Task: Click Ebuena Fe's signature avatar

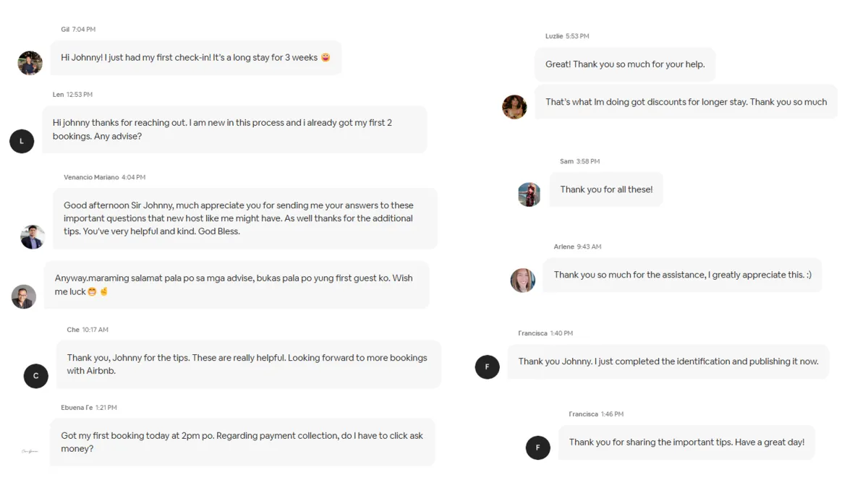Action: click(x=30, y=451)
